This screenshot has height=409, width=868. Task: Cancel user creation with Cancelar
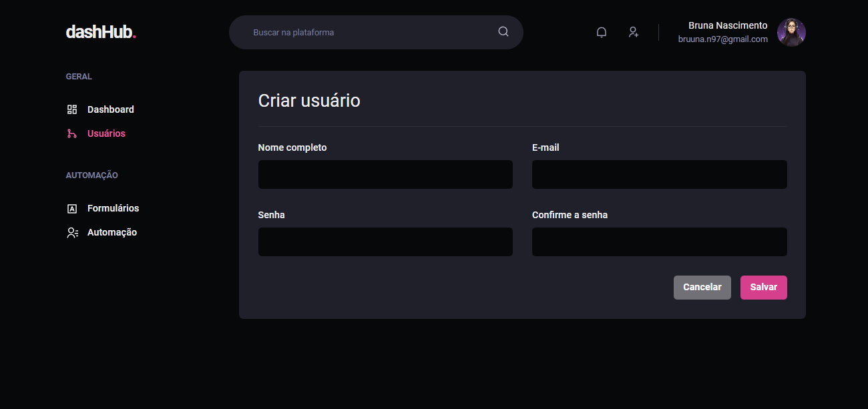702,288
